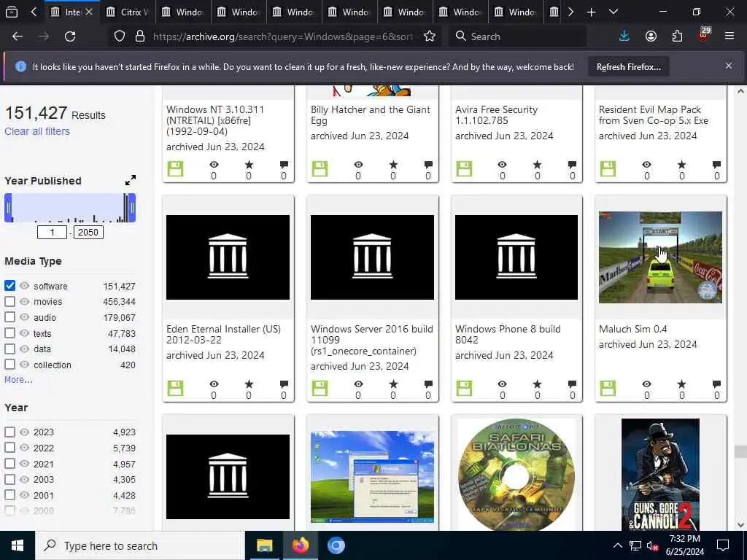747x560 pixels.
Task: Open Windows Phone 8 build 8042 title
Action: coord(508,334)
